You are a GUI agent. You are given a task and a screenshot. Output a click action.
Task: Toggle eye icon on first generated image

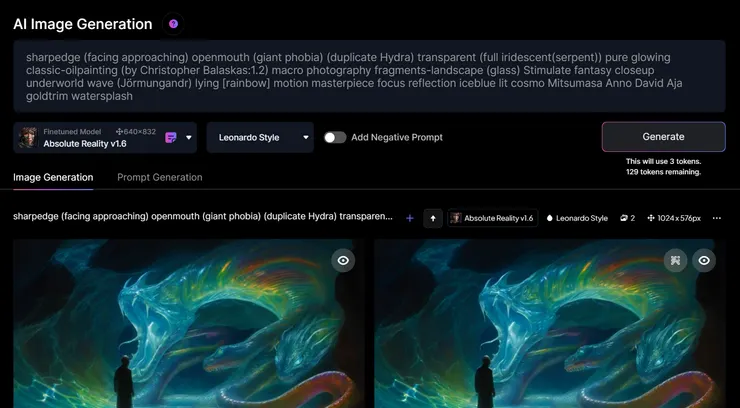(x=343, y=260)
